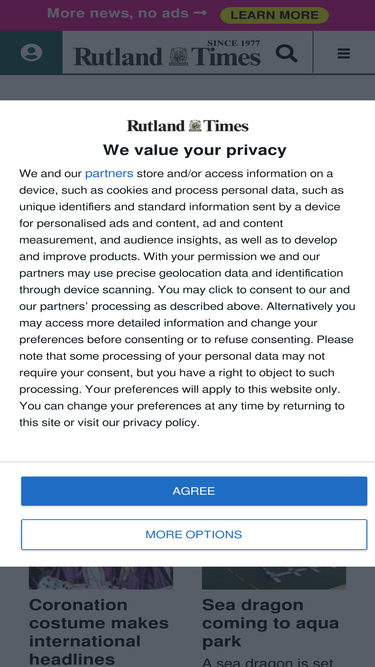Click the crest emblem in header logo
Screen dimensions: 375x667
pos(179,57)
